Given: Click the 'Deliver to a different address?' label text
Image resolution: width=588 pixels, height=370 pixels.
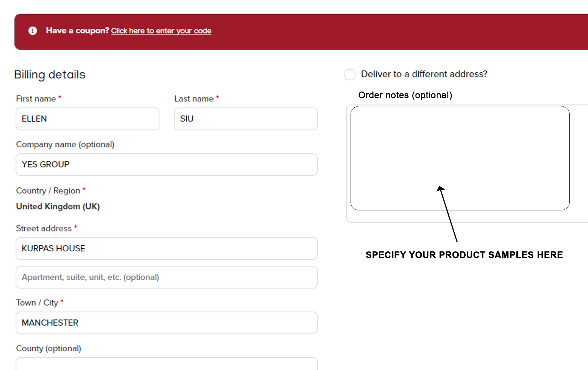Looking at the screenshot, I should coord(424,74).
